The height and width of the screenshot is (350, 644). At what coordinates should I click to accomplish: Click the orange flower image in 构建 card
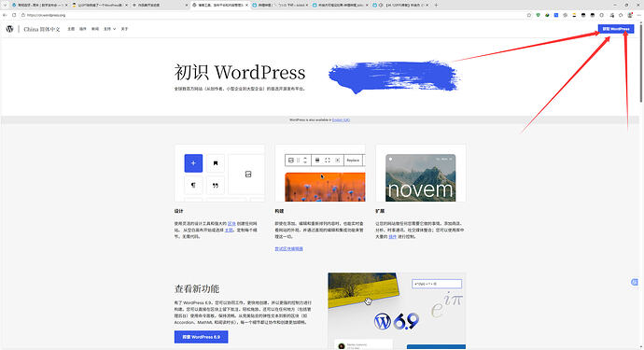point(325,187)
